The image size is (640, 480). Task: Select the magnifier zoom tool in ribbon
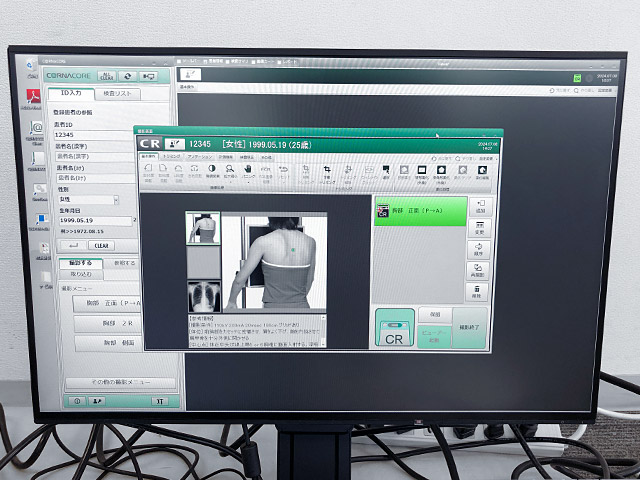pos(230,169)
